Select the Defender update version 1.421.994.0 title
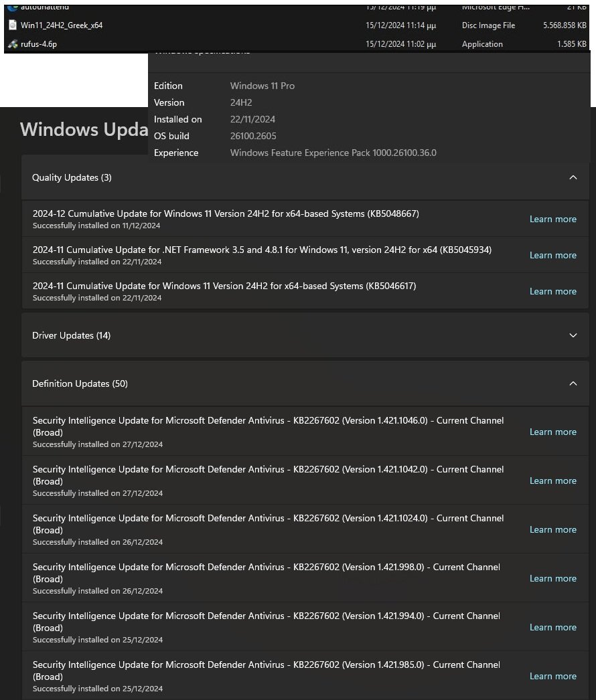 click(267, 622)
